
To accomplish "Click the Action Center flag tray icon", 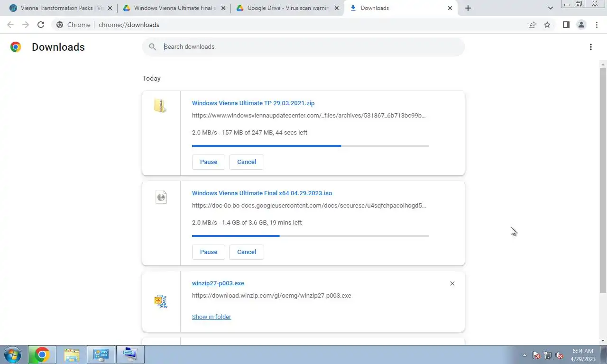I will [536, 355].
